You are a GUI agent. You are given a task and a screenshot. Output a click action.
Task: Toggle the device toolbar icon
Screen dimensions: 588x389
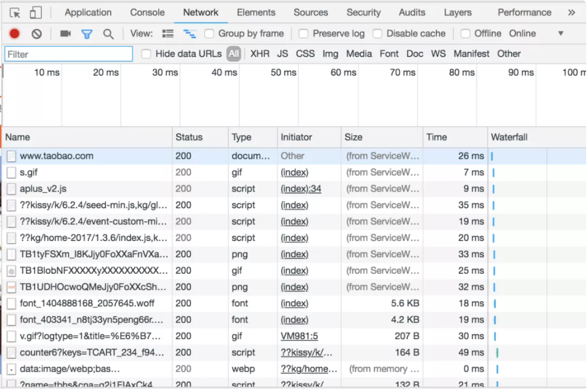(x=36, y=12)
